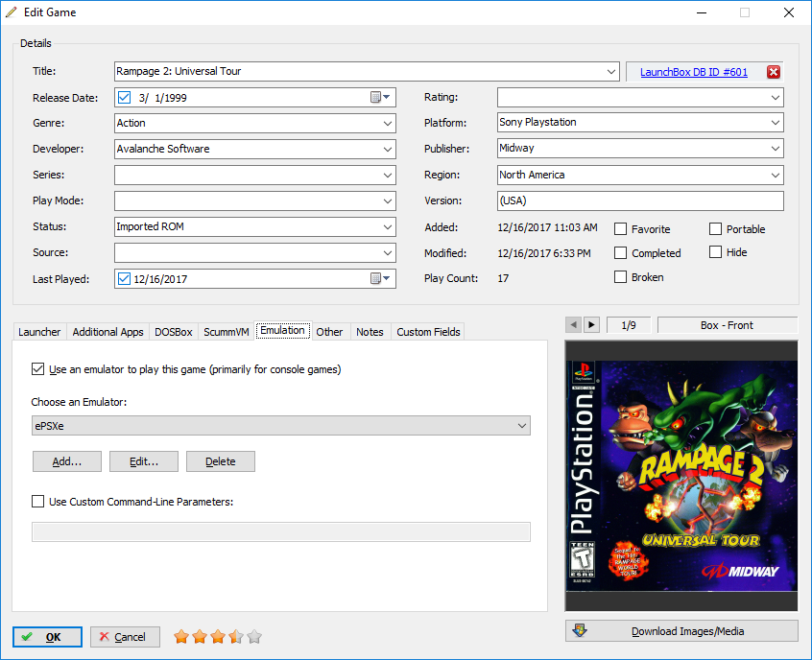Open the Region dropdown
Image resolution: width=812 pixels, height=660 pixels.
click(776, 175)
